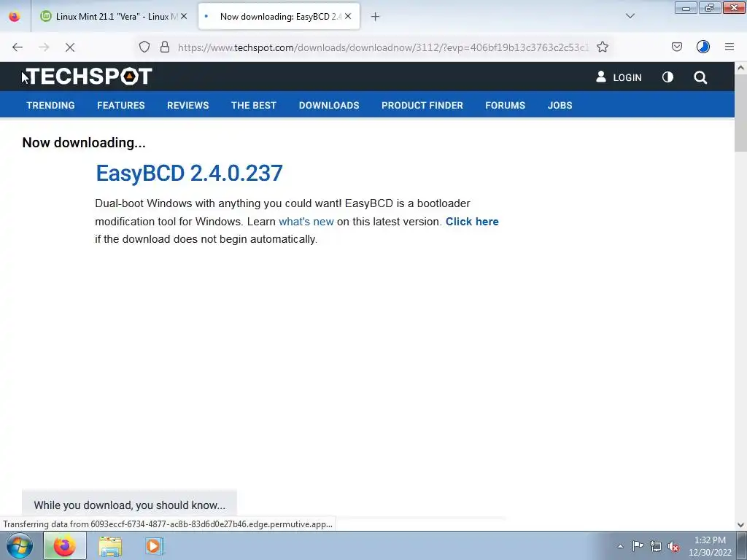The width and height of the screenshot is (747, 560).
Task: Click the muted volume tray icon
Action: point(673,546)
